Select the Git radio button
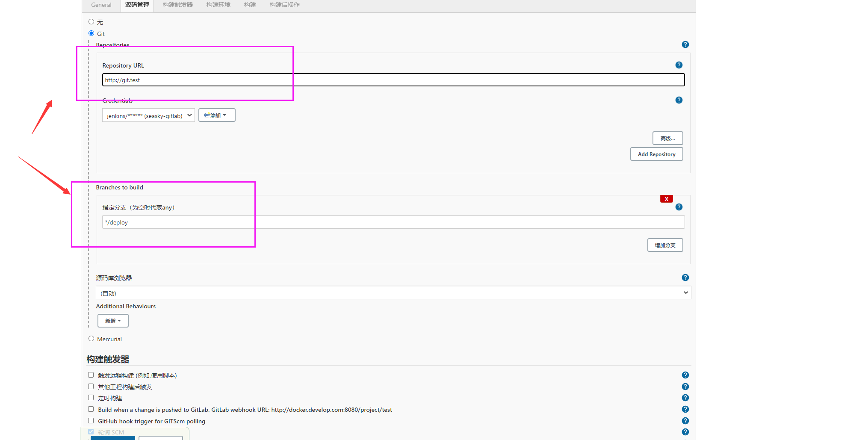This screenshot has height=440, width=868. point(91,33)
